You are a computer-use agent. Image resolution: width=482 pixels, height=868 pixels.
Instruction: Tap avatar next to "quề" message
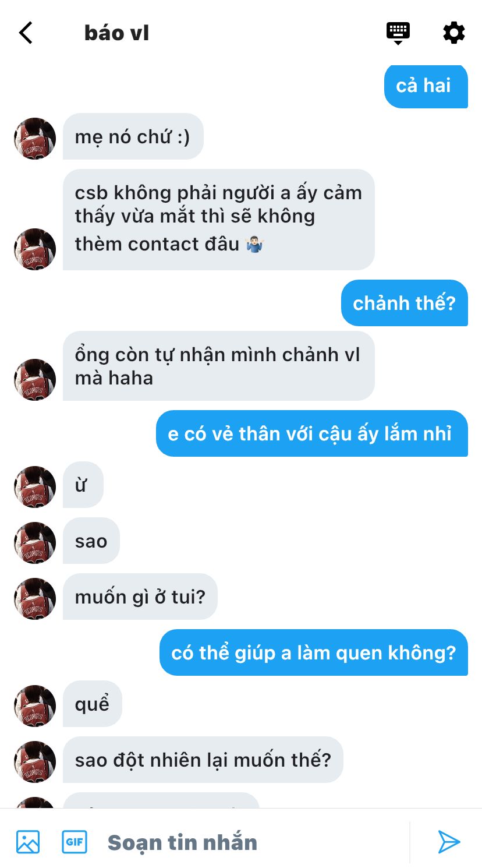35,706
